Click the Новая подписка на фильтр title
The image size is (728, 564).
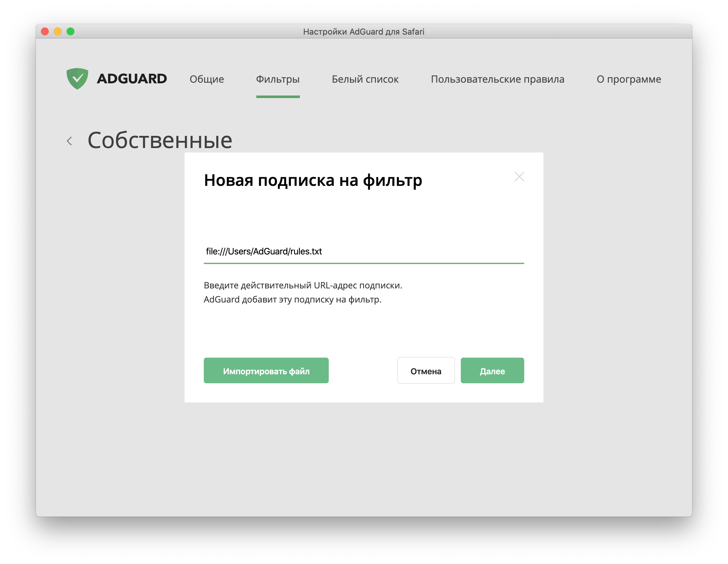pyautogui.click(x=313, y=180)
